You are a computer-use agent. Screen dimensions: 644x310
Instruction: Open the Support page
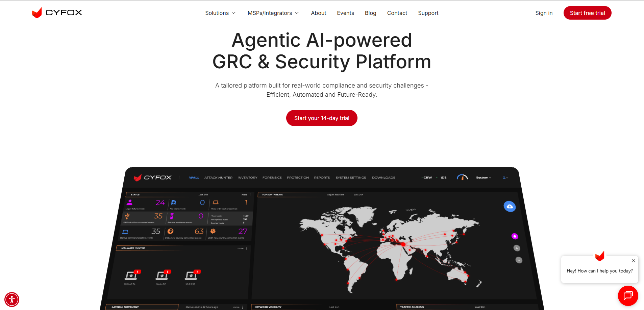pyautogui.click(x=428, y=13)
